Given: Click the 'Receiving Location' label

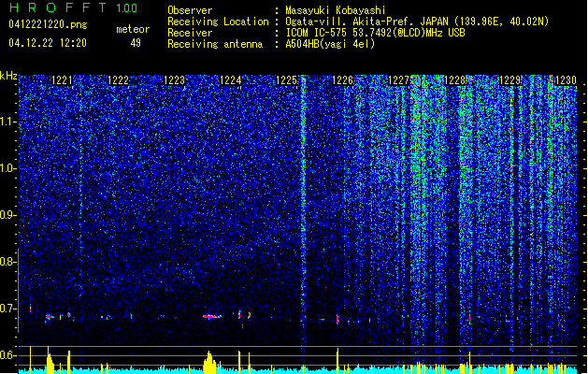Looking at the screenshot, I should [218, 22].
